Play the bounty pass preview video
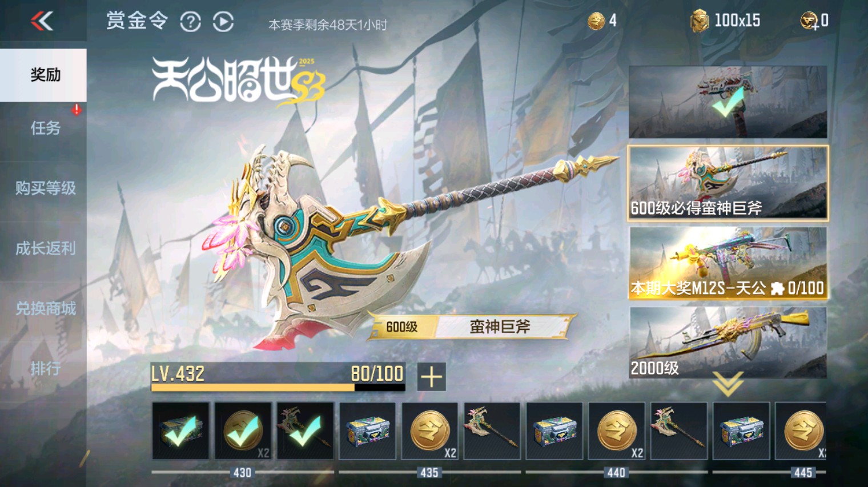The width and height of the screenshot is (868, 487). [223, 22]
